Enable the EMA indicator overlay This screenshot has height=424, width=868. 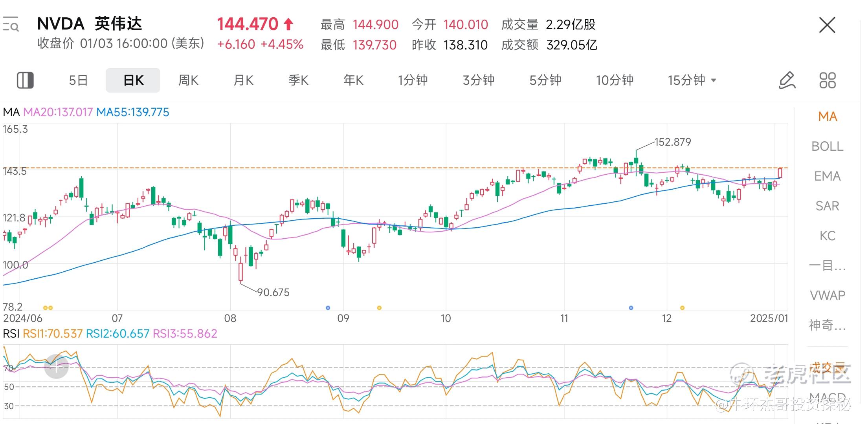point(828,176)
